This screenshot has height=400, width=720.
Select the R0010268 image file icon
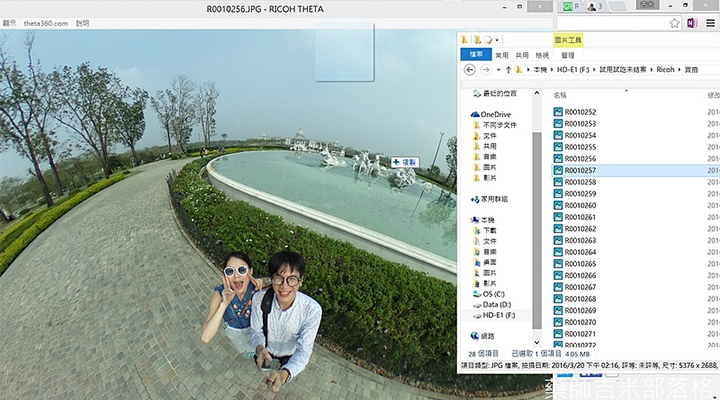click(x=558, y=299)
